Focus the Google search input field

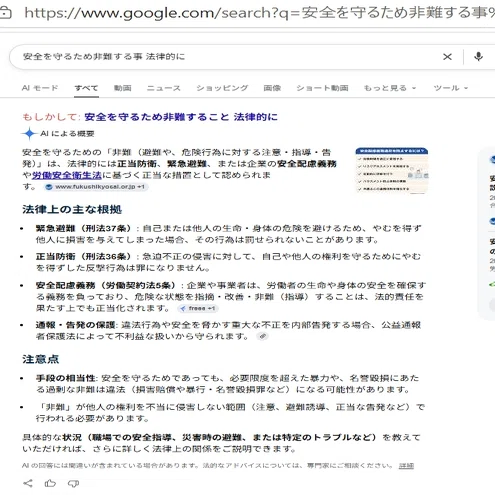[x=227, y=57]
